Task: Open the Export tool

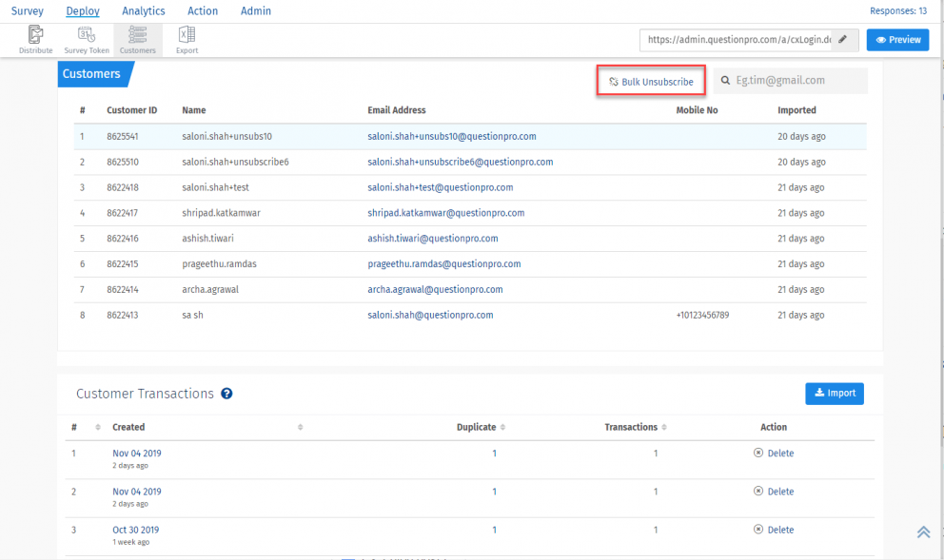Action: pyautogui.click(x=187, y=39)
